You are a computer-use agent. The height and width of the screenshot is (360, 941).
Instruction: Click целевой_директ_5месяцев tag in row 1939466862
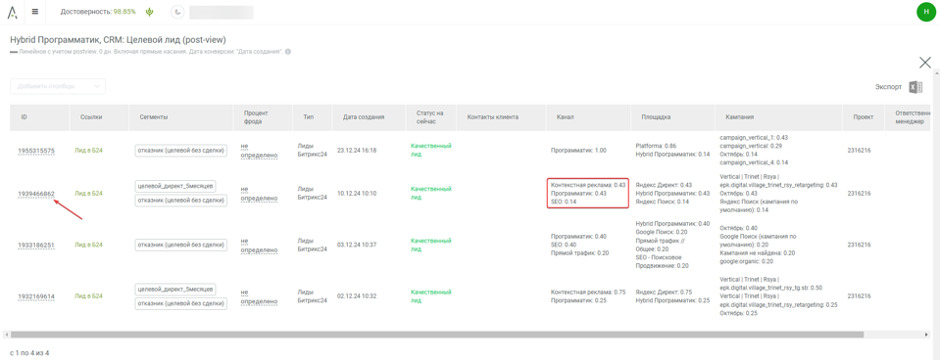pos(175,186)
